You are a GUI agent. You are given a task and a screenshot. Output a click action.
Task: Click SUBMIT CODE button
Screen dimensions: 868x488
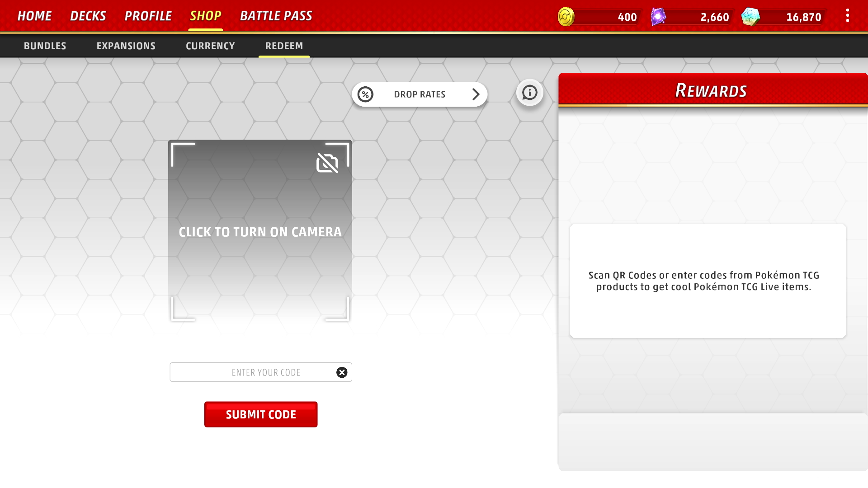point(260,414)
